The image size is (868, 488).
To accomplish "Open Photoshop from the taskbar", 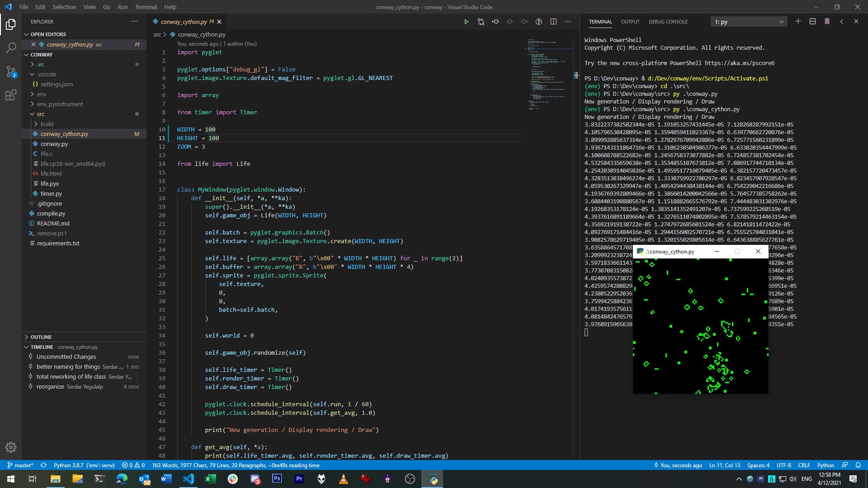I will pyautogui.click(x=277, y=479).
